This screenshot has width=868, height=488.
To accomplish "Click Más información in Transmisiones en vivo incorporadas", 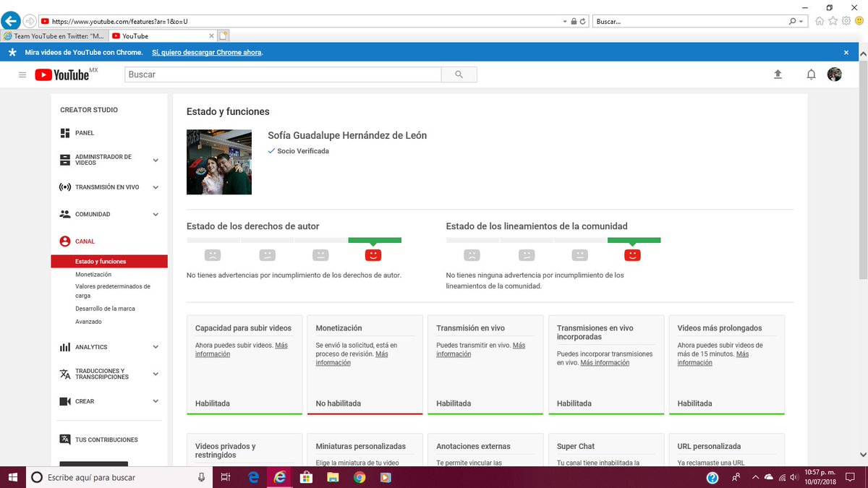I will (605, 363).
